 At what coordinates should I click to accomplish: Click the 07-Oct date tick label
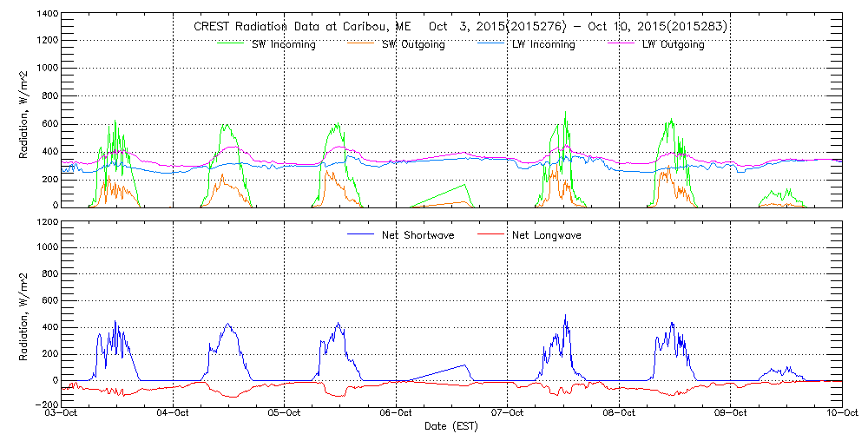click(508, 414)
